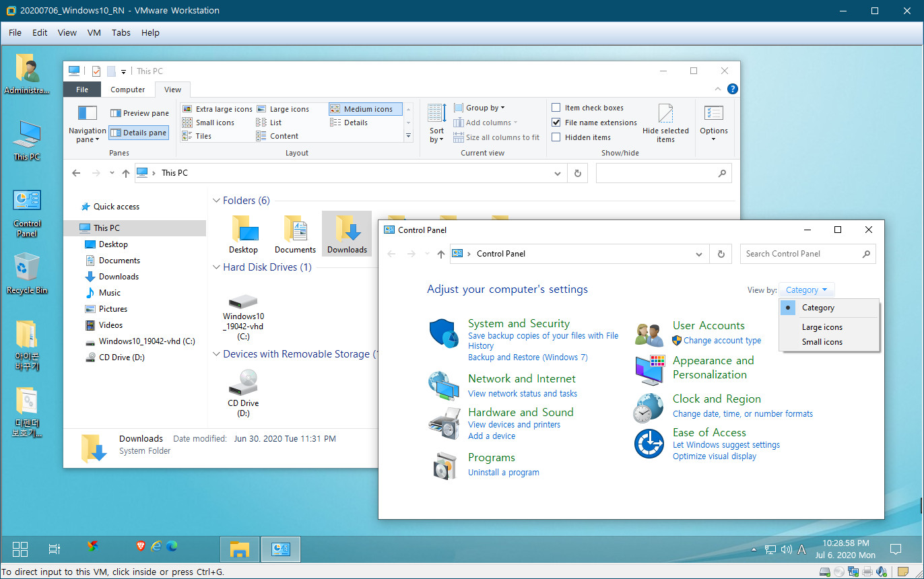Select the Desktop folder in This PC
924x579 pixels.
[244, 229]
